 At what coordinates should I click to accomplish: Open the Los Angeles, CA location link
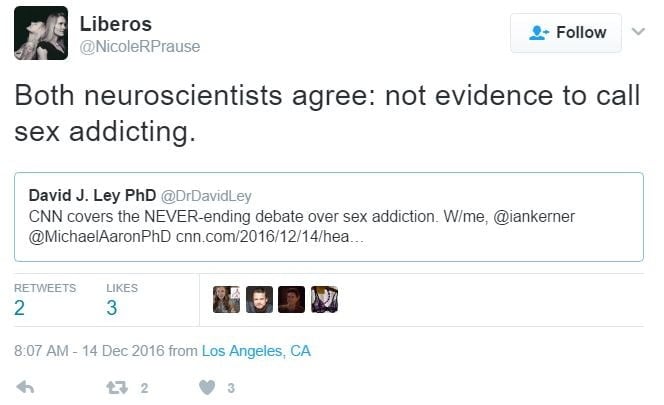(256, 350)
